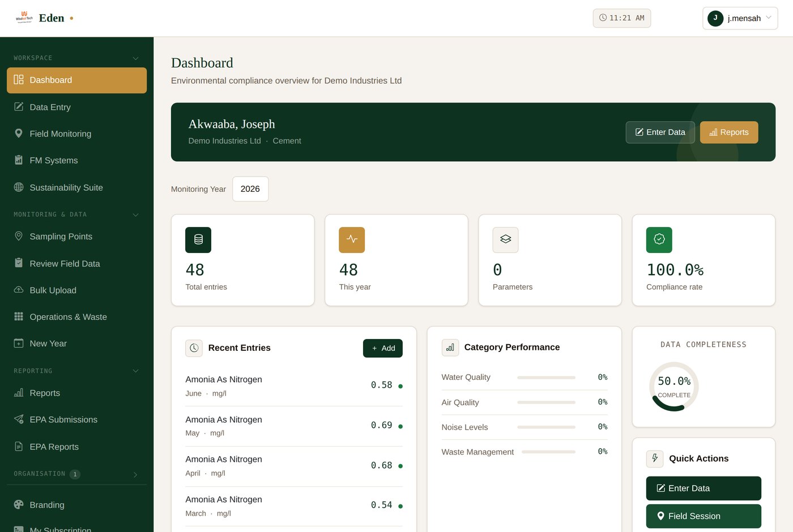Image resolution: width=793 pixels, height=532 pixels.
Task: Click the FM Systems clipboard icon
Action: click(19, 160)
